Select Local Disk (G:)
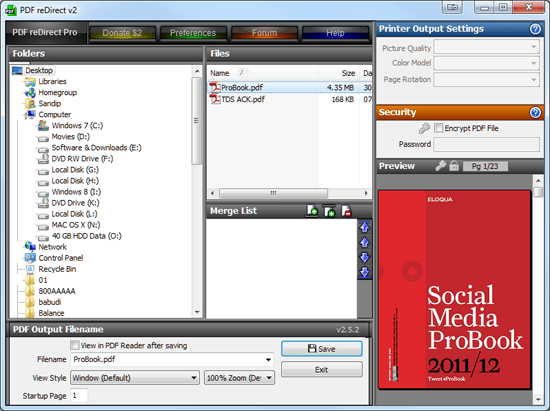Screen dimensions: 550x411 pyautogui.click(x=75, y=170)
